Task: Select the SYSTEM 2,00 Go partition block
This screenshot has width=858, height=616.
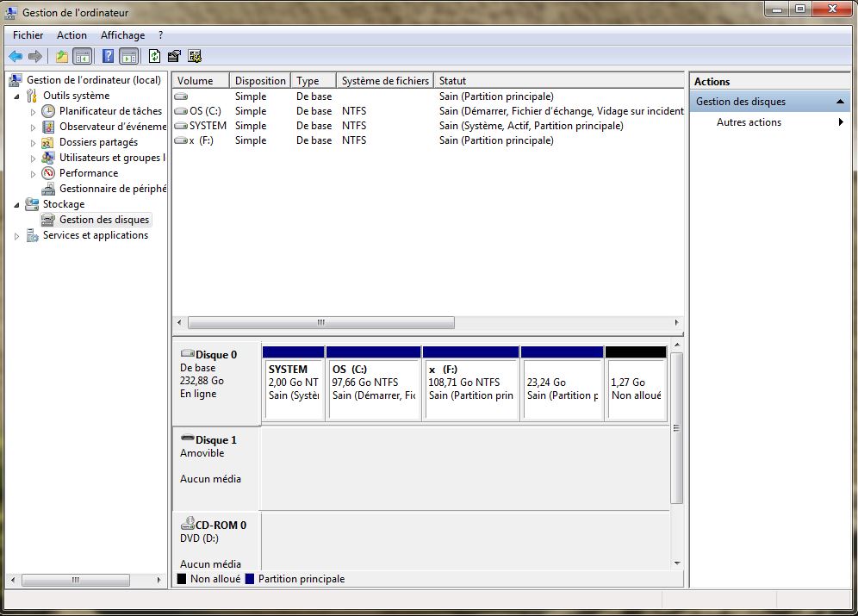Action: 294,383
